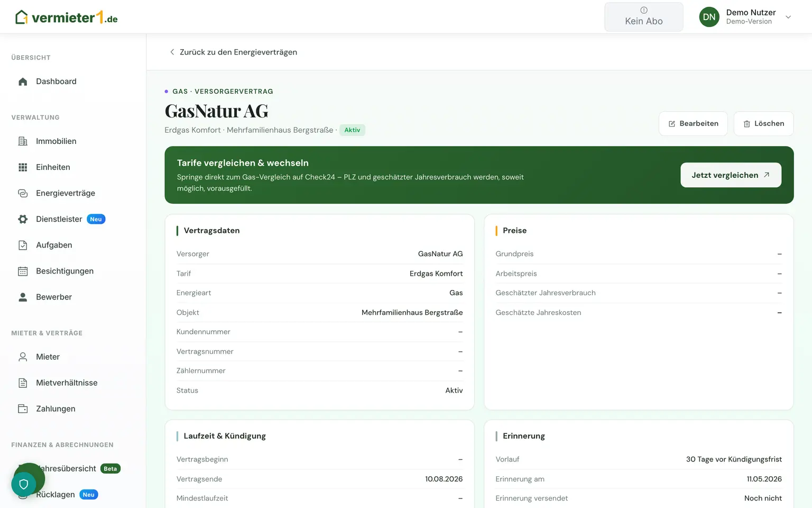Click the back chevron arrow icon
812x508 pixels.
pos(172,52)
